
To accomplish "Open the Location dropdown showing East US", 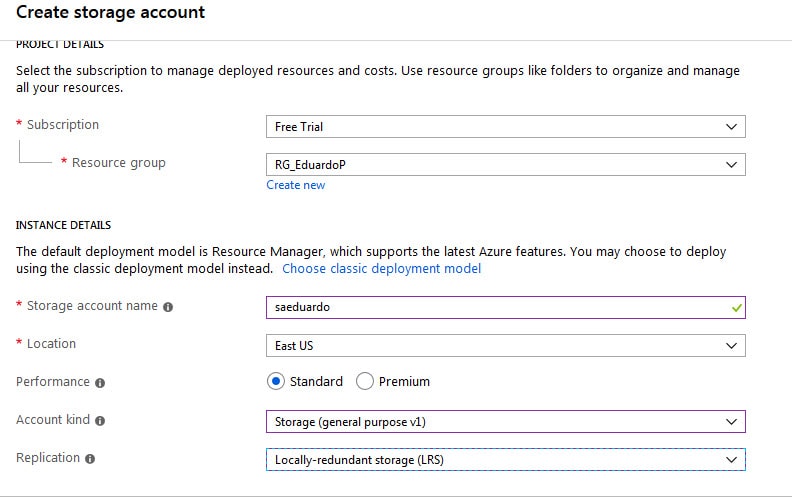I will point(505,345).
